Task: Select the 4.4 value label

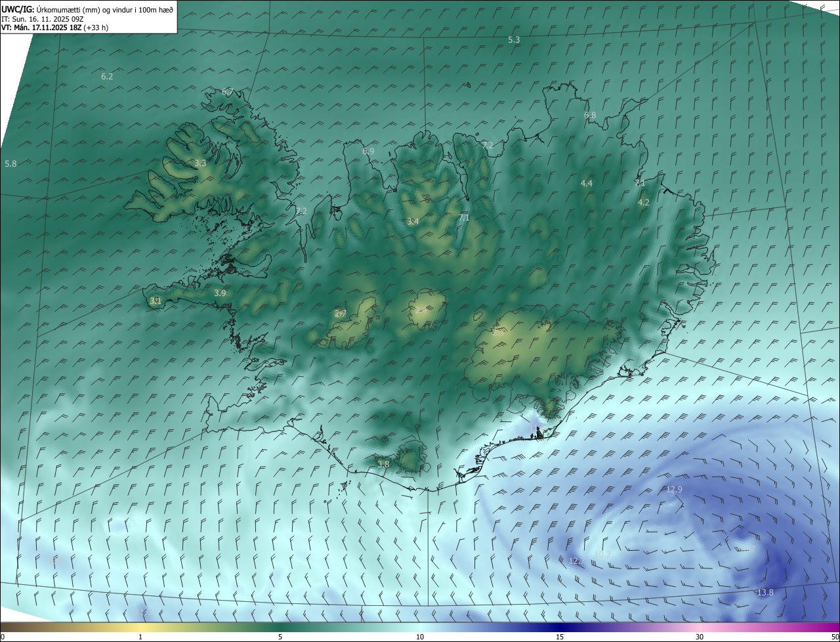Action: coord(587,184)
